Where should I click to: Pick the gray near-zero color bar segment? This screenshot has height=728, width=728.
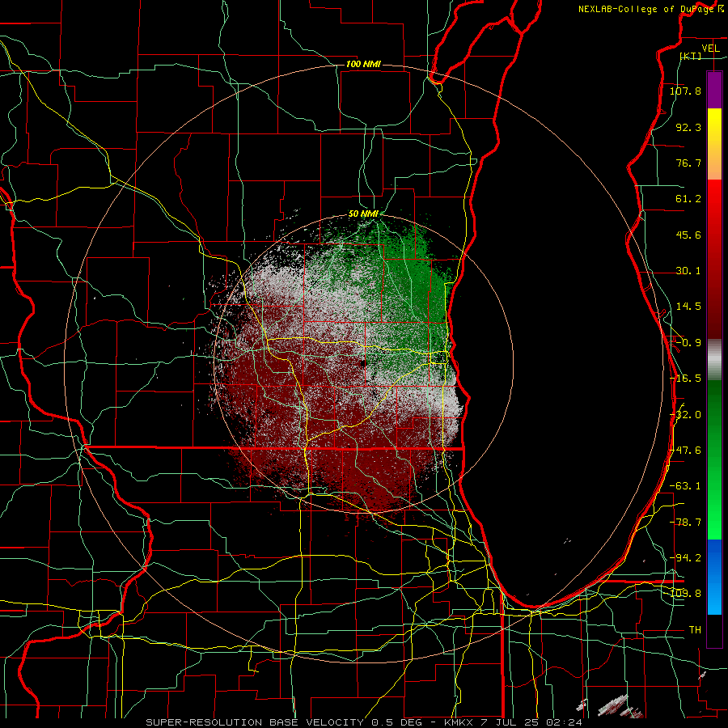coord(714,360)
